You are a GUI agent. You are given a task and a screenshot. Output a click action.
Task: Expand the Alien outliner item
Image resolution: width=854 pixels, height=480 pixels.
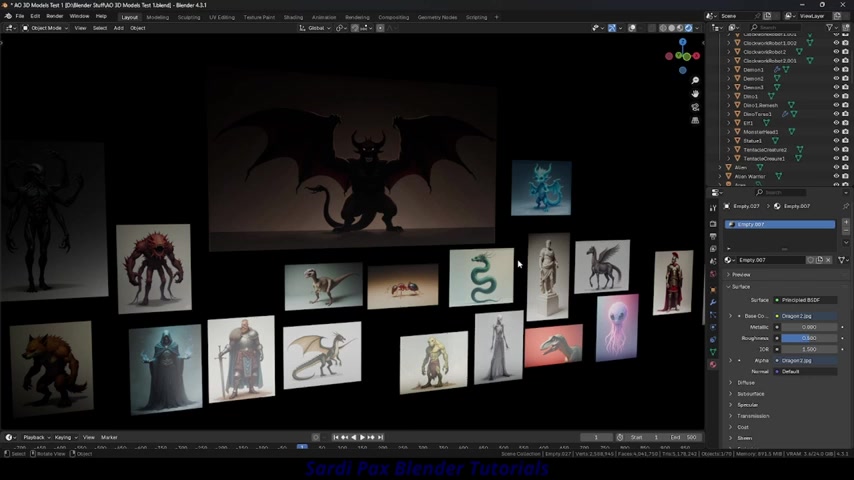click(x=720, y=168)
